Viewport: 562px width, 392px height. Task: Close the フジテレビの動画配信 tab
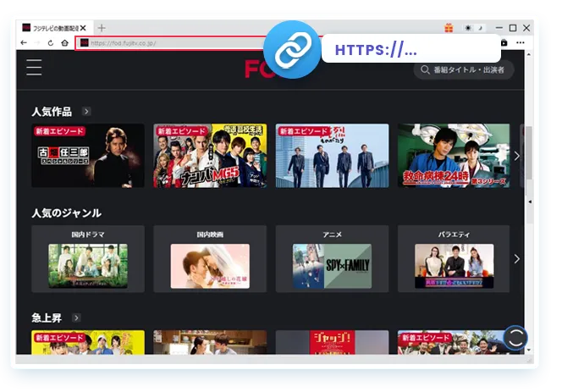(x=83, y=28)
